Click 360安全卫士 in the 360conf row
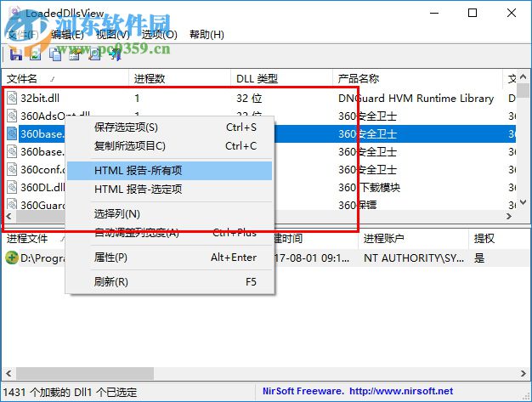The image size is (532, 402). [367, 169]
